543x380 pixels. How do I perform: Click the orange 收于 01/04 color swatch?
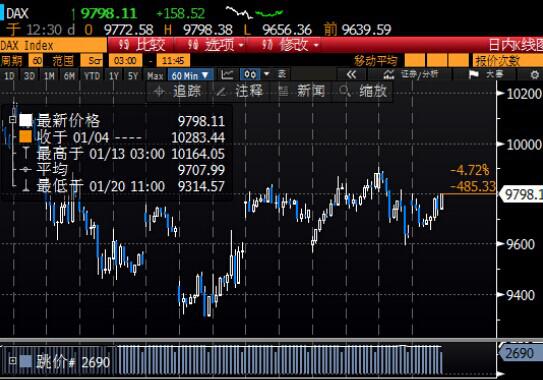[x=26, y=136]
